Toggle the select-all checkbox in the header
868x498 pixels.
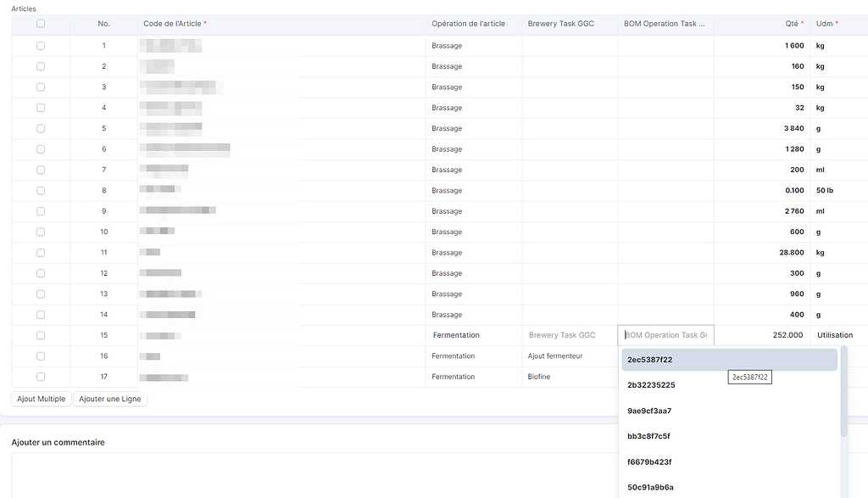40,24
